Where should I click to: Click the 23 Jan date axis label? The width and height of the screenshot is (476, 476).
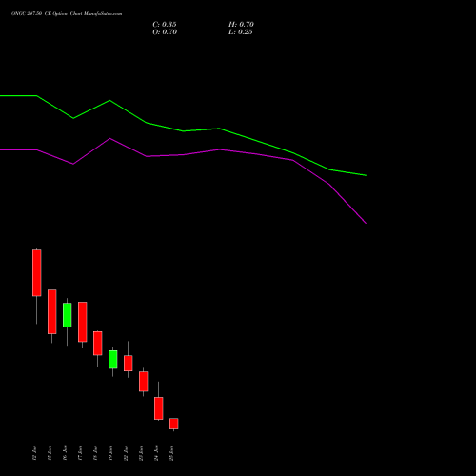pyautogui.click(x=141, y=453)
